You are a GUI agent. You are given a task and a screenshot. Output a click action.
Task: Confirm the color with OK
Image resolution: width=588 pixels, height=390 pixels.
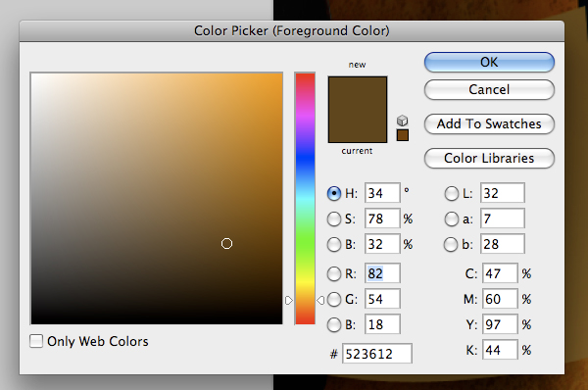489,63
